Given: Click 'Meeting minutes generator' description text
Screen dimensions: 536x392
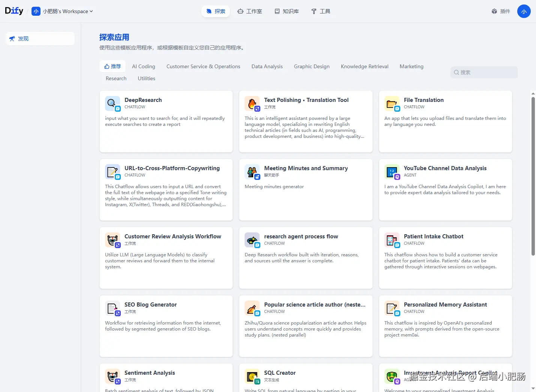Looking at the screenshot, I should pyautogui.click(x=274, y=187).
